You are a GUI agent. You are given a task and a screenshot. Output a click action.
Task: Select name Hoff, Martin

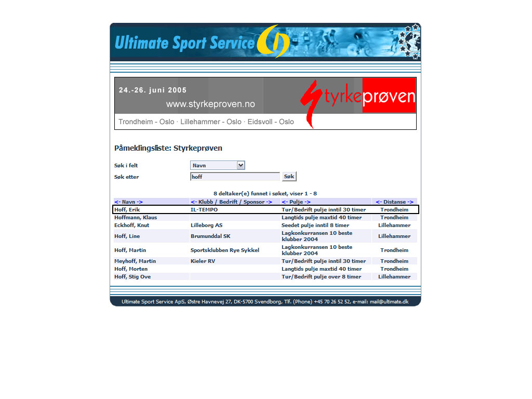[130, 250]
